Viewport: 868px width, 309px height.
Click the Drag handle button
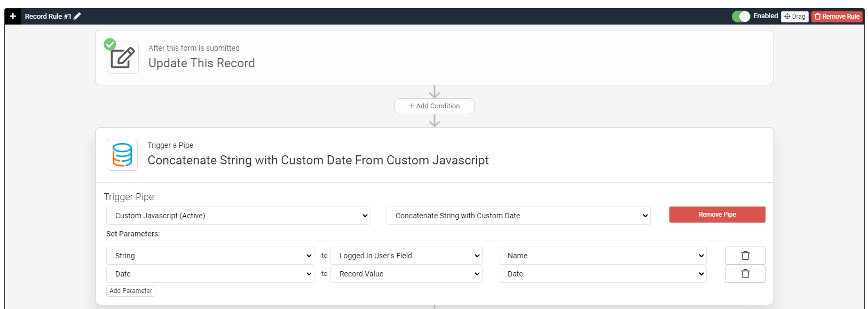pos(795,17)
